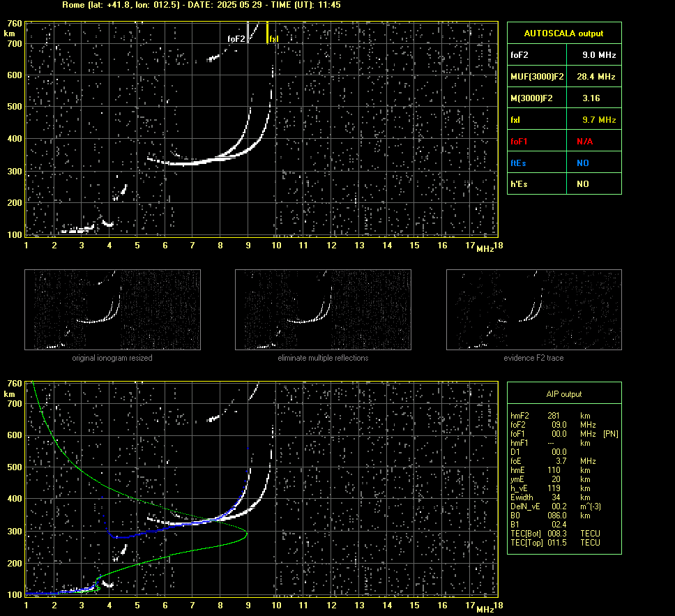The image size is (675, 616).
Task: Click the 'evidence F2 trace' thumbnail
Action: [x=534, y=310]
